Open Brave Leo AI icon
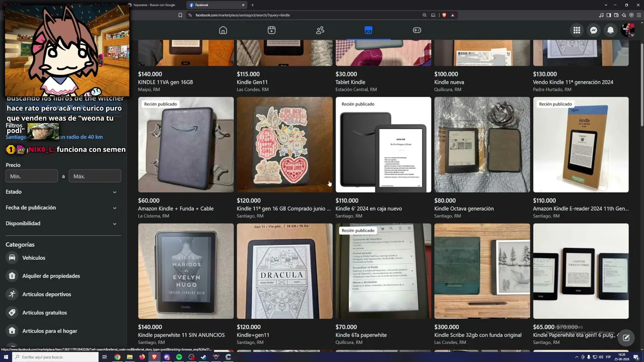 [x=624, y=15]
